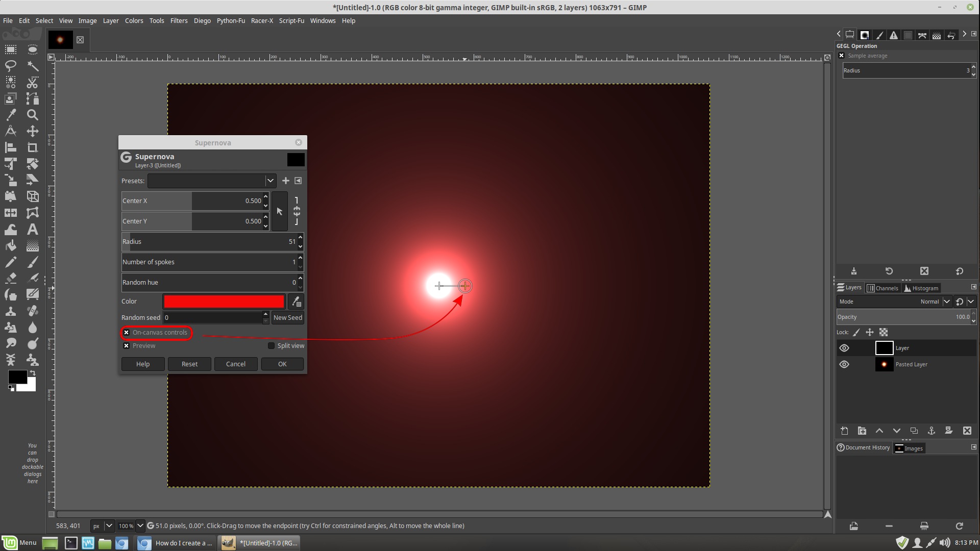Switch to the Histogram tab
980x551 pixels.
pos(921,288)
